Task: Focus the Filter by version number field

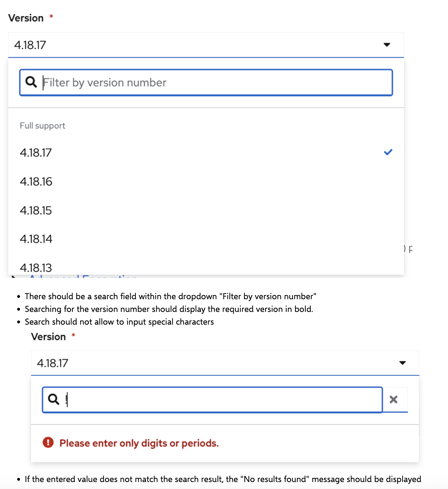Action: tap(216, 83)
